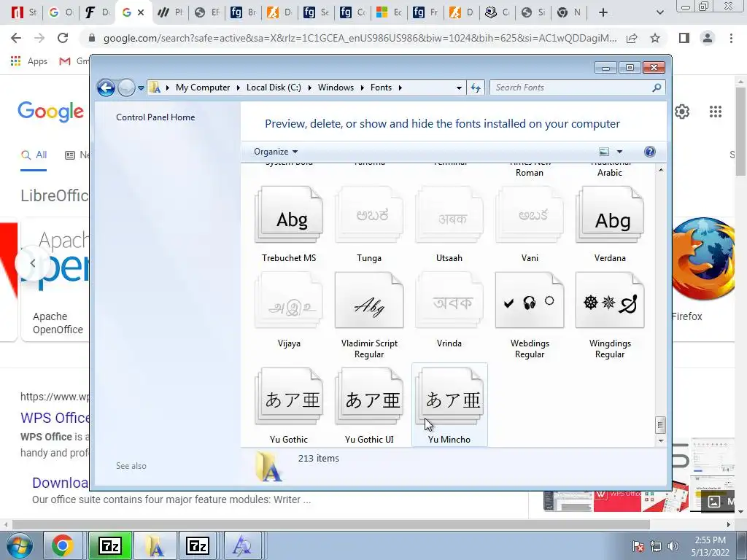Bookmark this page with star icon

[x=655, y=38]
